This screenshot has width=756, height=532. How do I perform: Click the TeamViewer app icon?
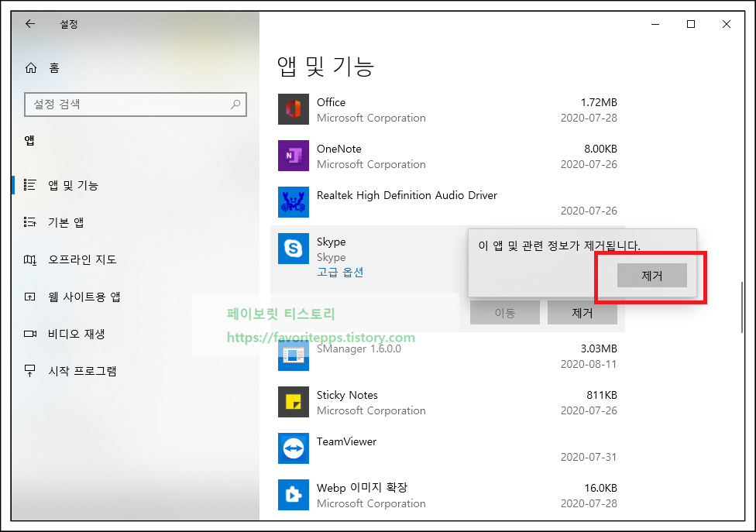293,448
